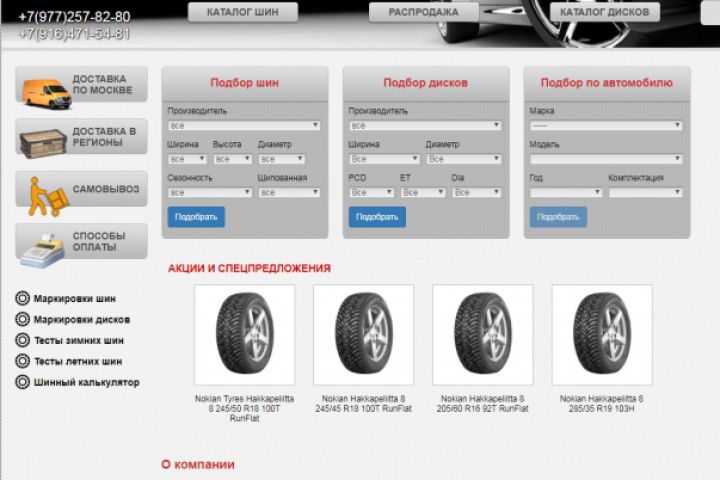Open Маркировки шин link
This screenshot has width=720, height=480.
click(74, 299)
